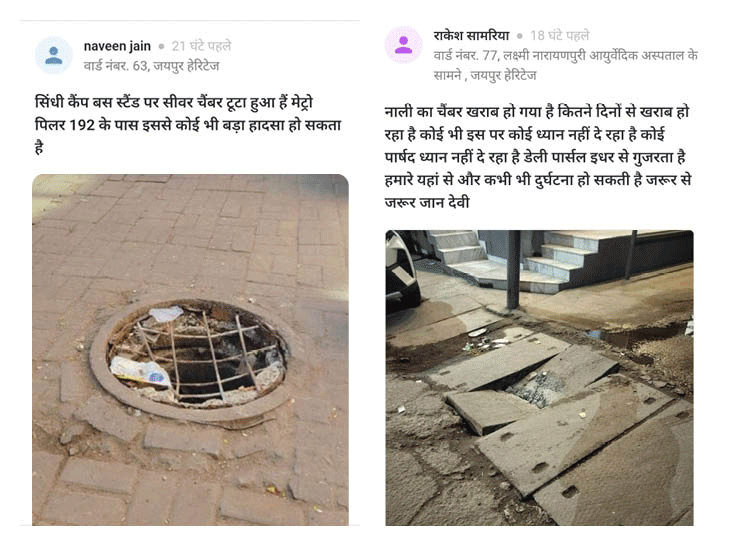Click the stairs area in right photo
Viewport: 730px width, 548px height.
pos(558,262)
